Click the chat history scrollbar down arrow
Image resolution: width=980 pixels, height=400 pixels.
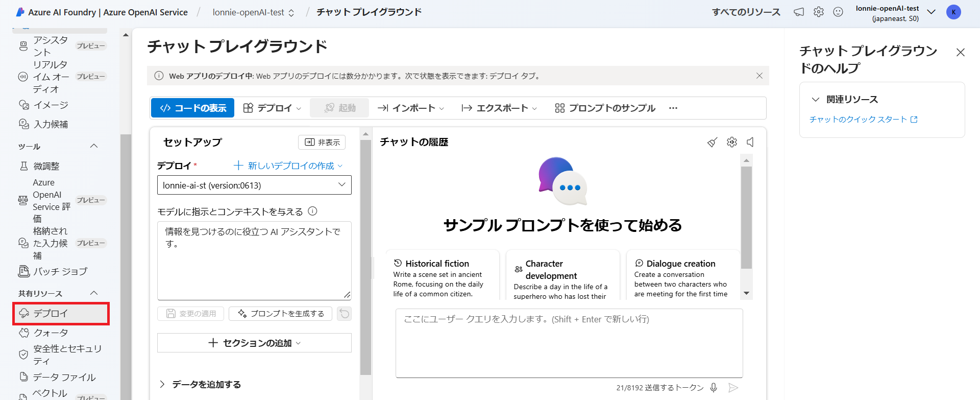(746, 293)
